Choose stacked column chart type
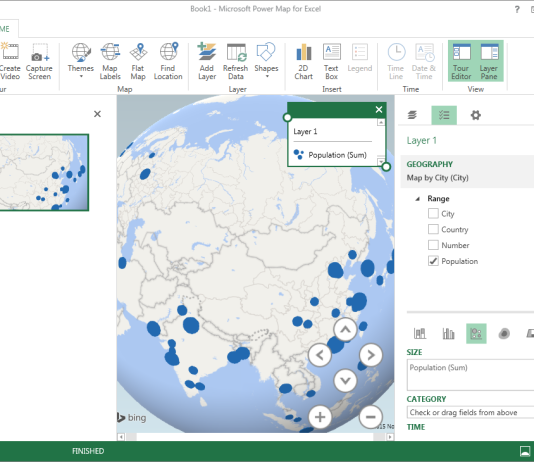 point(420,333)
